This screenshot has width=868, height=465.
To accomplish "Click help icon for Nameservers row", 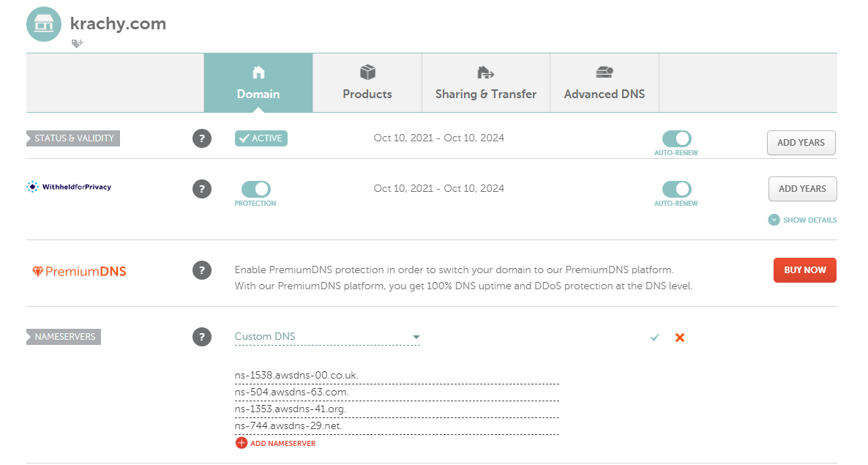I will tap(202, 337).
